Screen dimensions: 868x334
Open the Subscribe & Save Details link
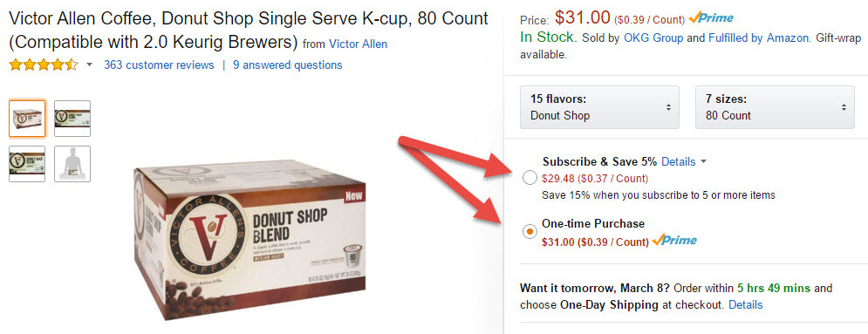pyautogui.click(x=679, y=161)
